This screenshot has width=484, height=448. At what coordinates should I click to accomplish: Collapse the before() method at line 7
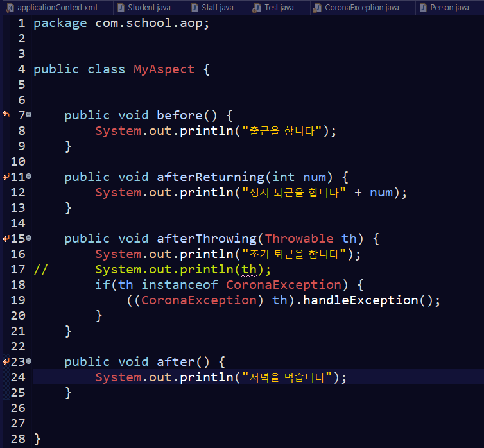29,115
